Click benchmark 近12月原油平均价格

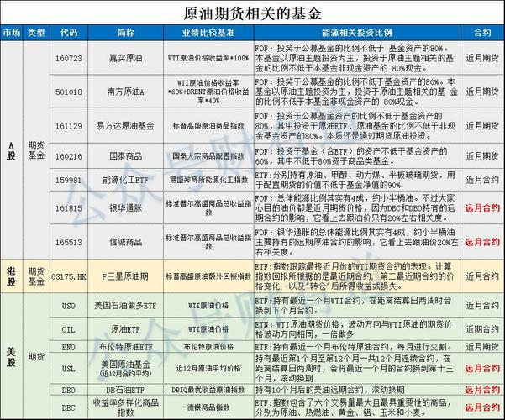(208, 369)
